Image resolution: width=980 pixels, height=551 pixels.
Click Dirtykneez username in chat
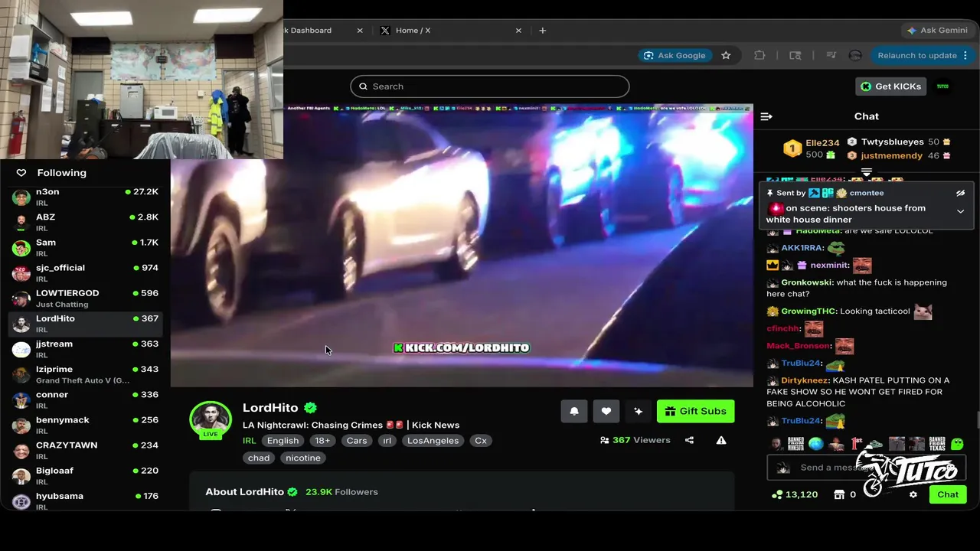point(805,380)
